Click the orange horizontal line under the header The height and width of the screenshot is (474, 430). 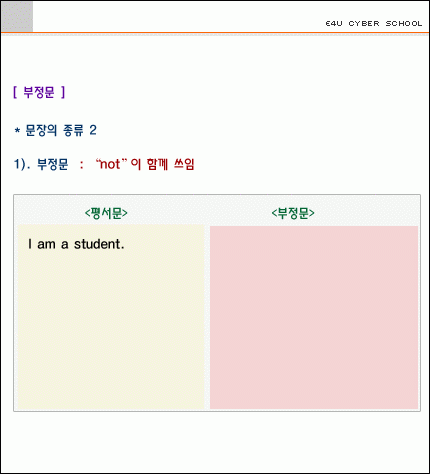(x=215, y=33)
